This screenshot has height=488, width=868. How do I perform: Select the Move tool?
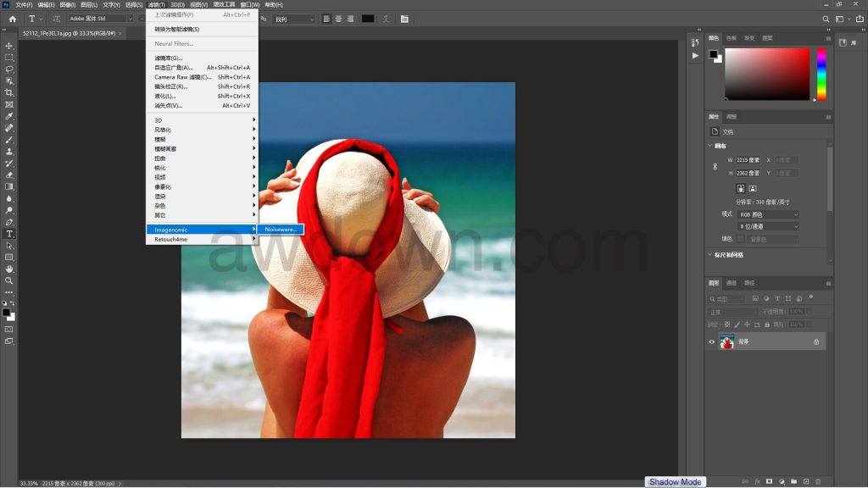pos(9,46)
